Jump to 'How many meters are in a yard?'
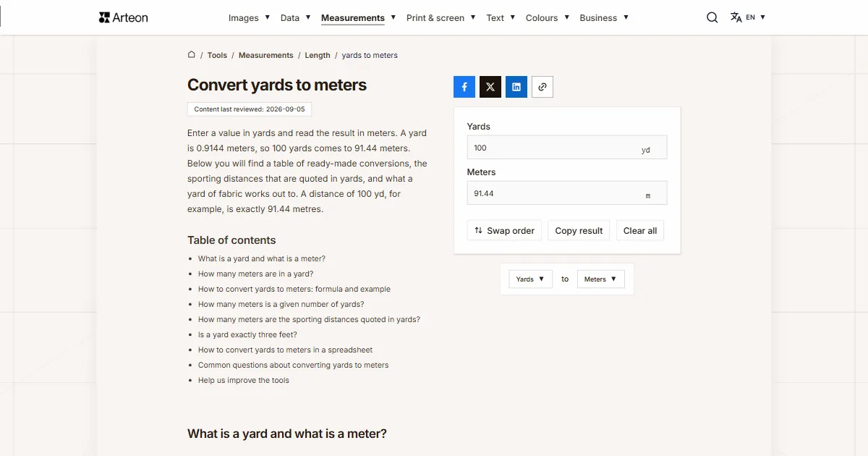Screen dimensions: 868x456 point(256,274)
